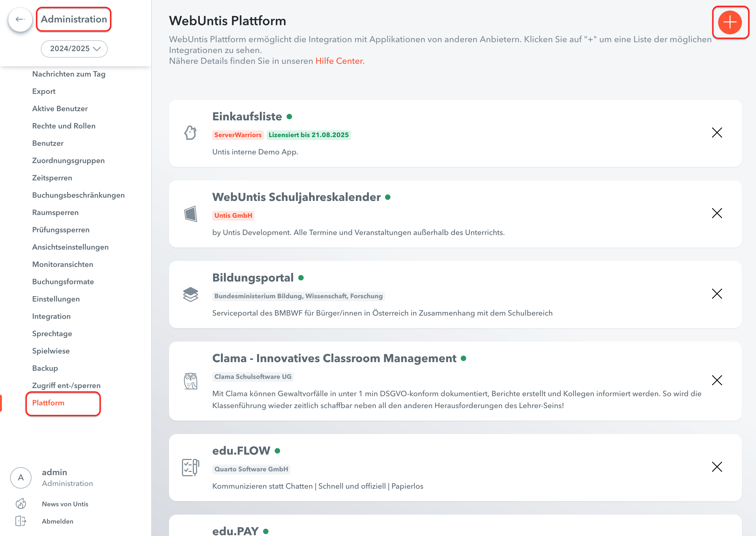
Task: Open the edu.FLOW app title
Action: click(x=241, y=451)
